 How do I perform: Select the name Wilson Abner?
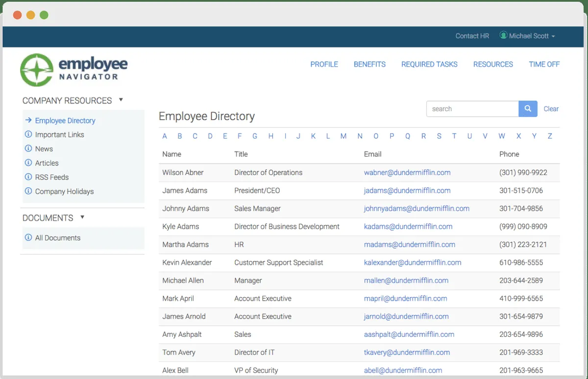pos(183,173)
